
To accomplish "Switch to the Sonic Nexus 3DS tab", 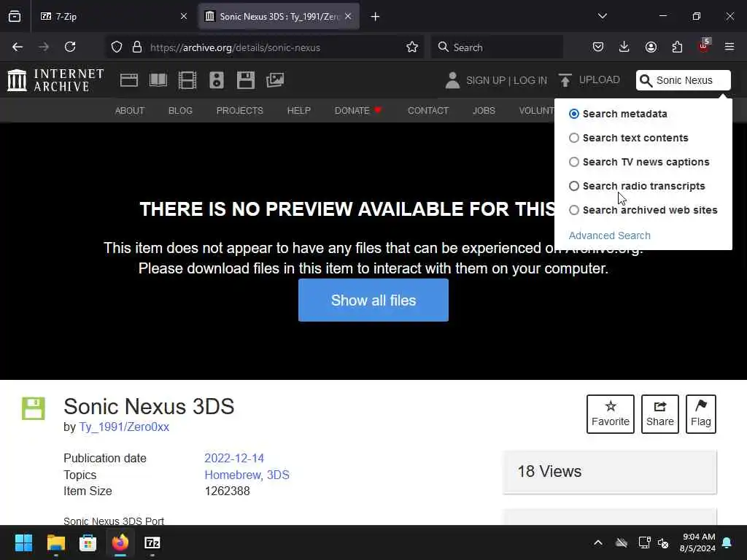I will (x=279, y=17).
